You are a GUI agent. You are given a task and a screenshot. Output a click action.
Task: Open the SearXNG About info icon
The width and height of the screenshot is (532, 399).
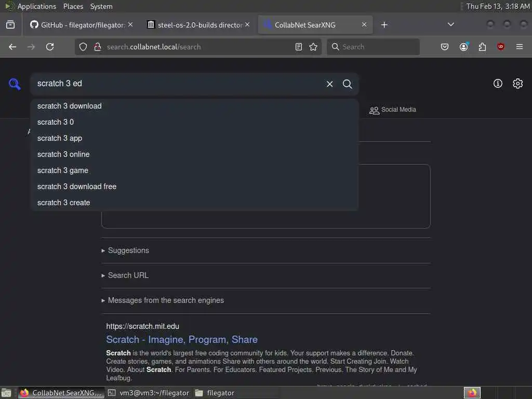pyautogui.click(x=498, y=84)
